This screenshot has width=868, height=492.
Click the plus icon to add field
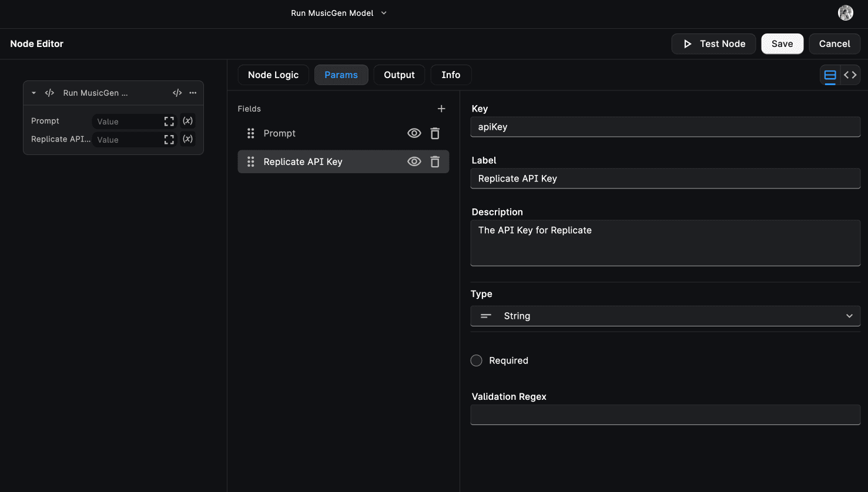point(441,109)
